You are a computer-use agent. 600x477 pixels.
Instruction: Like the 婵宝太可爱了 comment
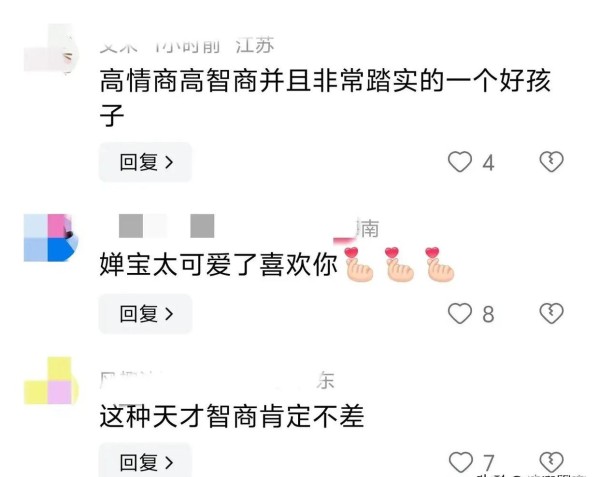(460, 314)
